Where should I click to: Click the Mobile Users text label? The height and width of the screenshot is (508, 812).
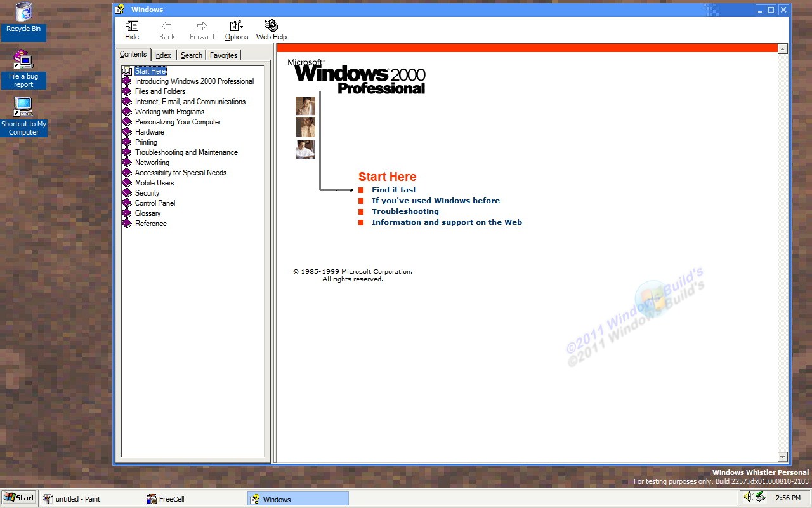click(154, 183)
